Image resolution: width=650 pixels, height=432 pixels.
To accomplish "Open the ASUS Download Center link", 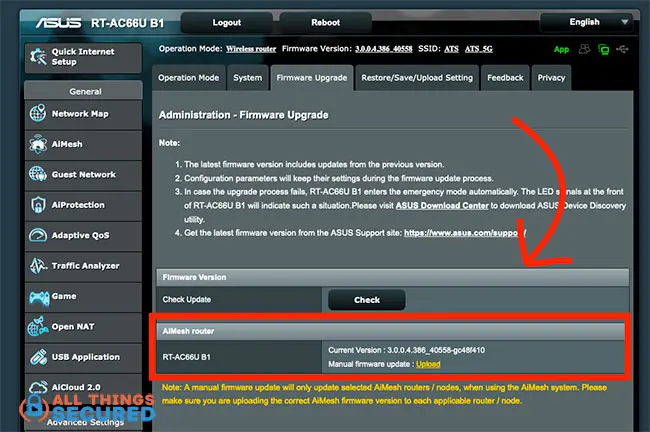I will 442,206.
